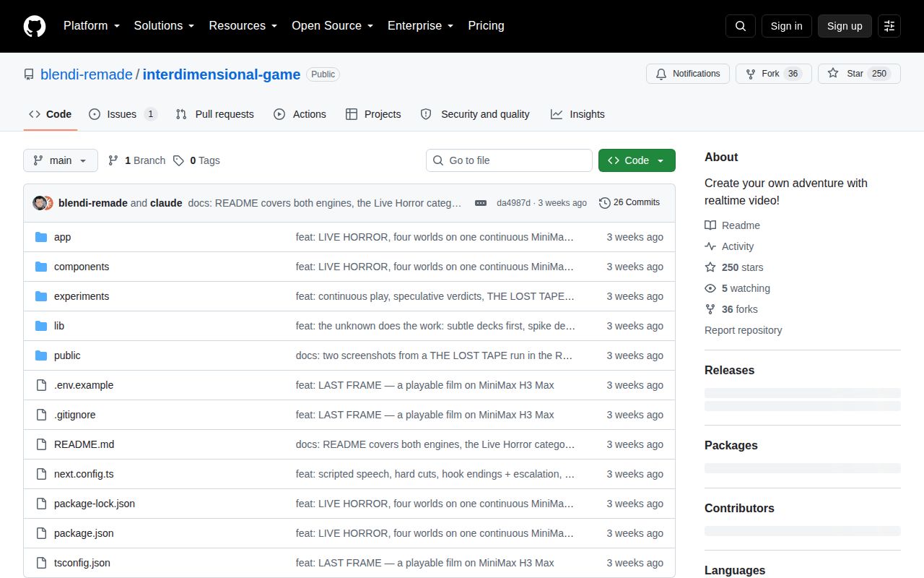Viewport: 924px width, 578px height.
Task: Open the Actions tab
Action: pos(300,114)
